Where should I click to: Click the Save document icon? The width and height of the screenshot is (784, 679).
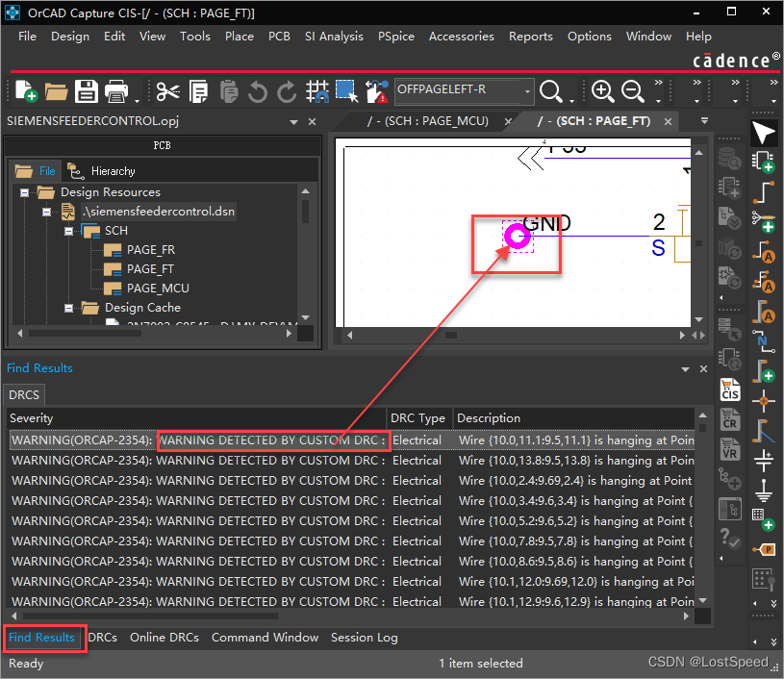point(87,91)
